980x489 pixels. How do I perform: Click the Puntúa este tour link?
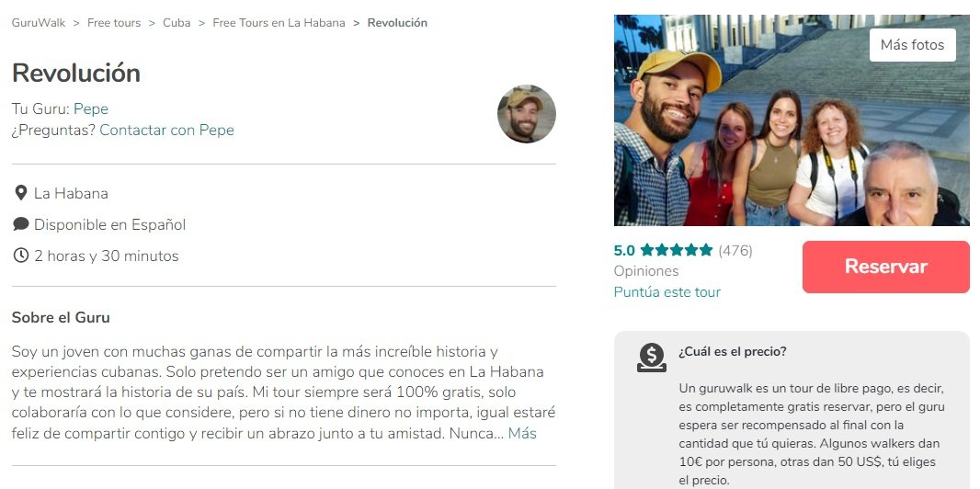coord(667,291)
